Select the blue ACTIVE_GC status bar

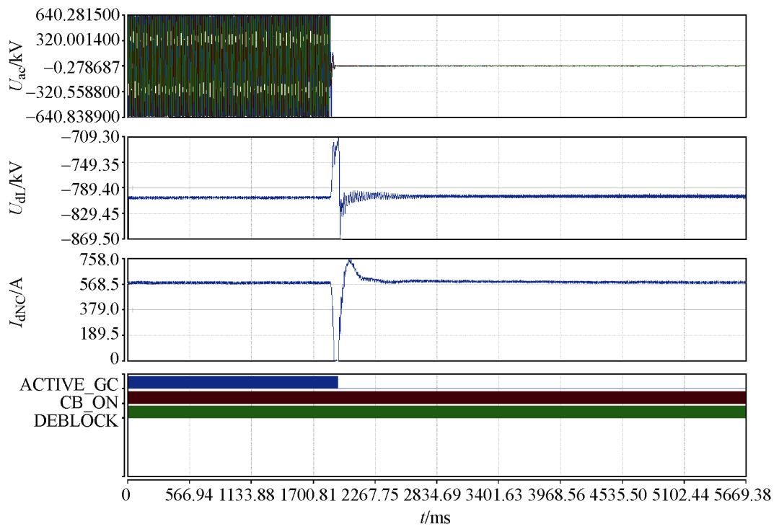[233, 382]
